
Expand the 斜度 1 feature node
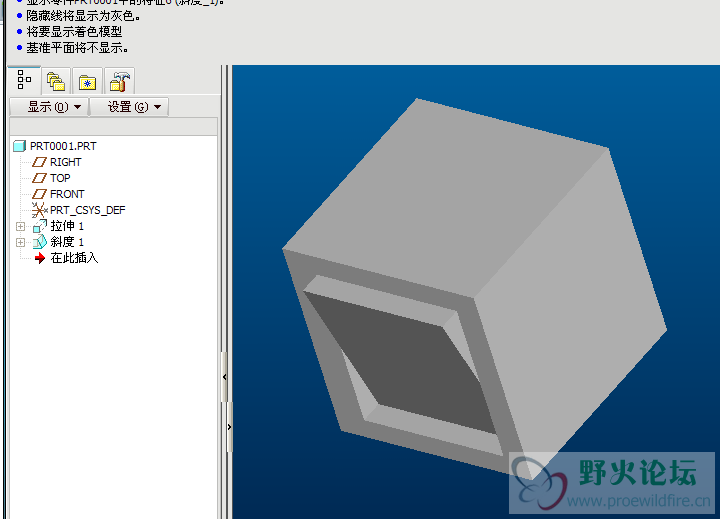[20, 242]
